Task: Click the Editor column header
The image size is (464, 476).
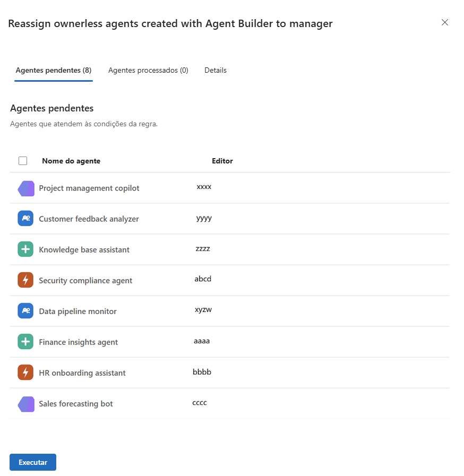Action: (222, 161)
